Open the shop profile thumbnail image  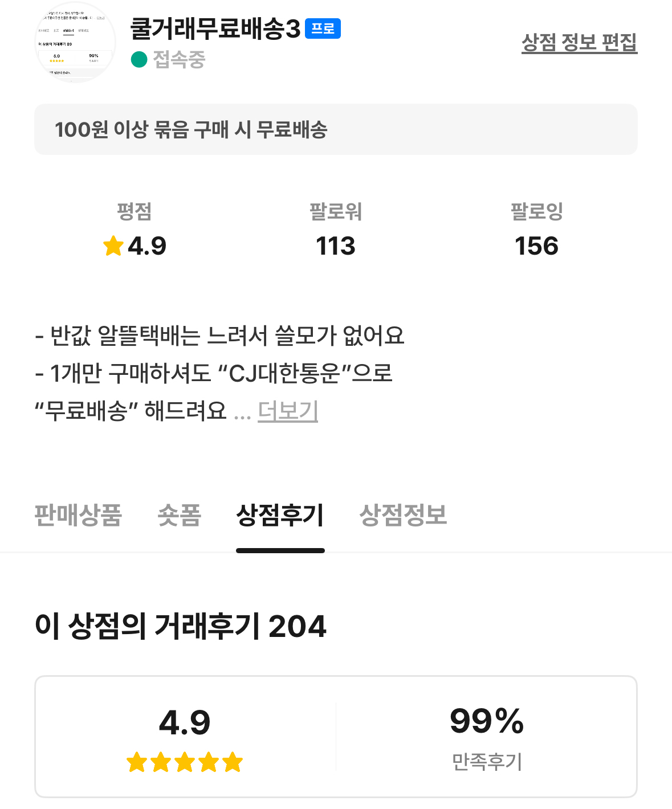point(75,43)
